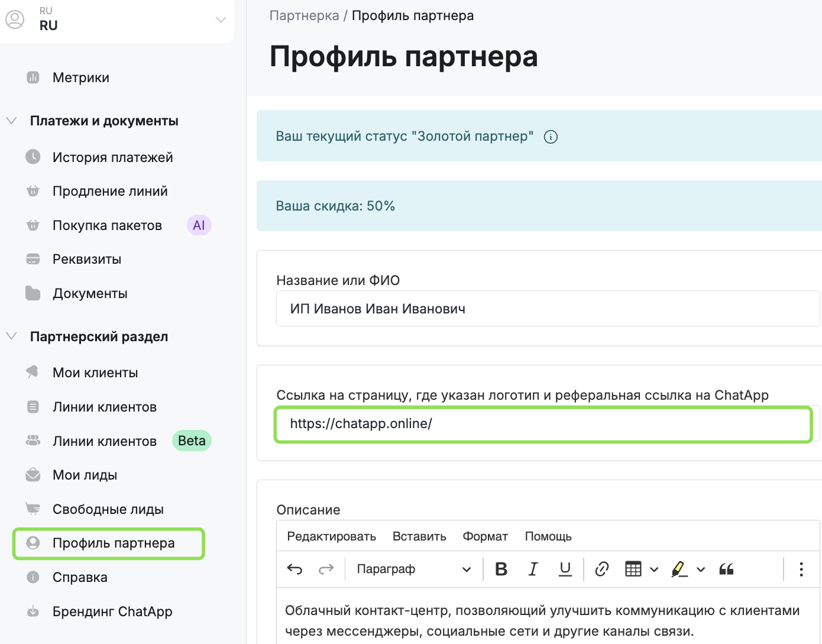
Task: Expand the highlight color dropdown arrow
Action: 701,569
